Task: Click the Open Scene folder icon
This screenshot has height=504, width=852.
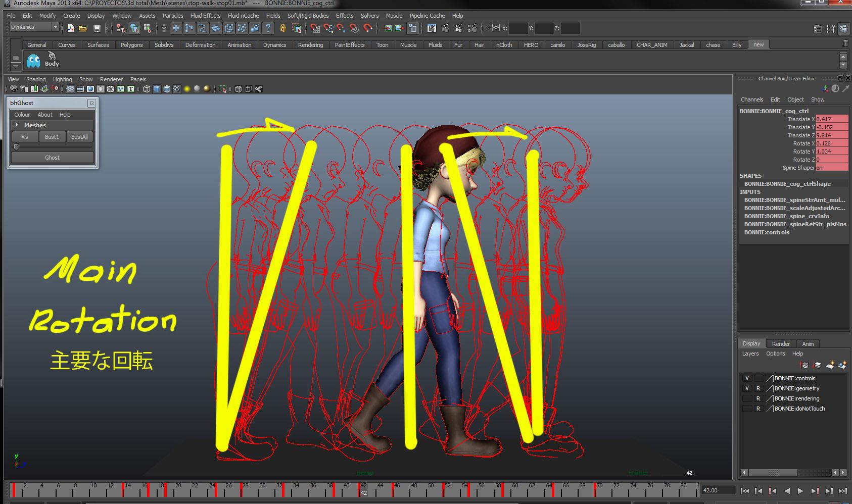Action: point(83,28)
